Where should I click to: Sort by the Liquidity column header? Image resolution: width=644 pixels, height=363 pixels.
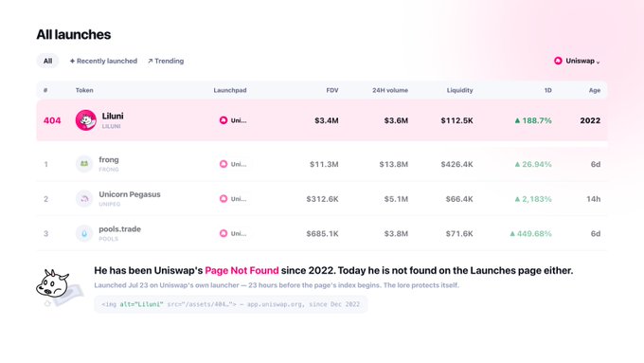pyautogui.click(x=459, y=90)
